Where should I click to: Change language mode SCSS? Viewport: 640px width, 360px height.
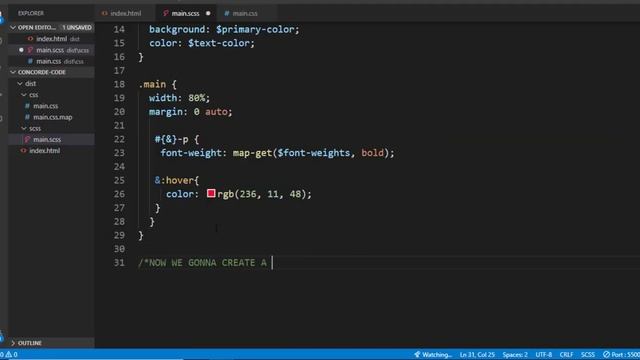588,354
